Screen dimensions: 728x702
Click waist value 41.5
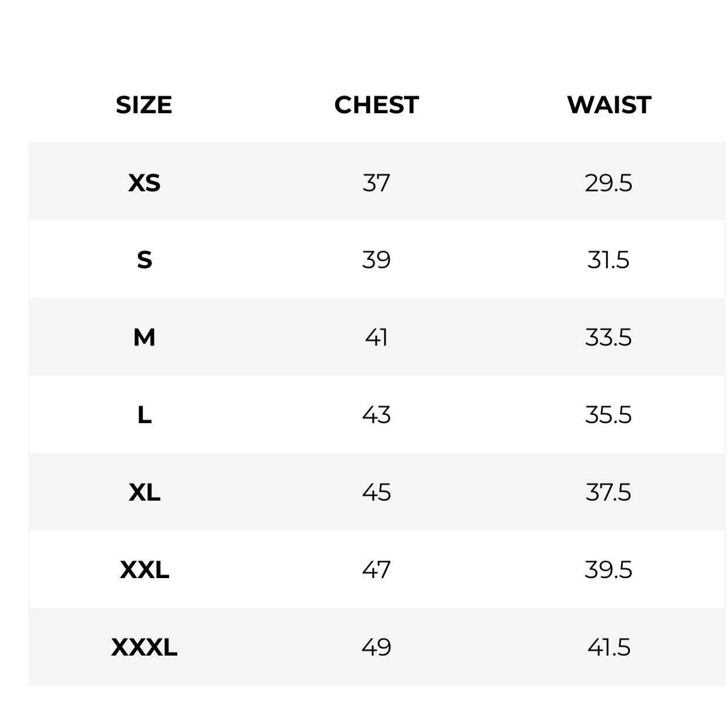click(x=609, y=647)
